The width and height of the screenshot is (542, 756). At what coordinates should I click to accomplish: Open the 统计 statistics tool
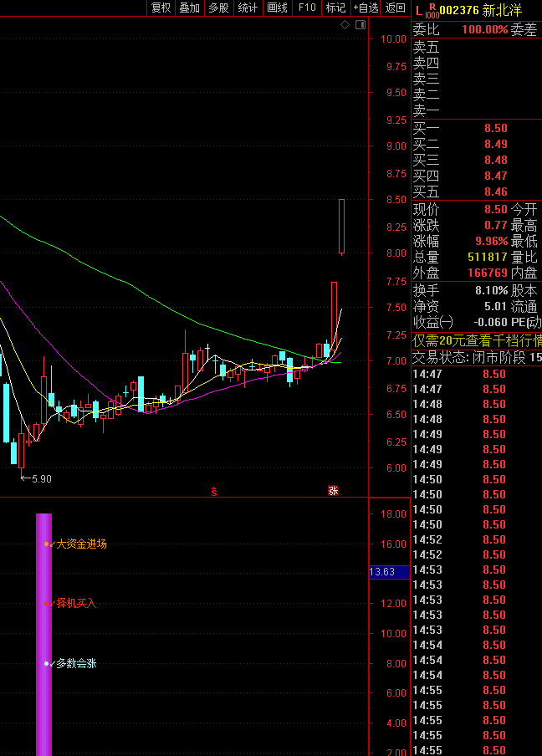point(248,8)
